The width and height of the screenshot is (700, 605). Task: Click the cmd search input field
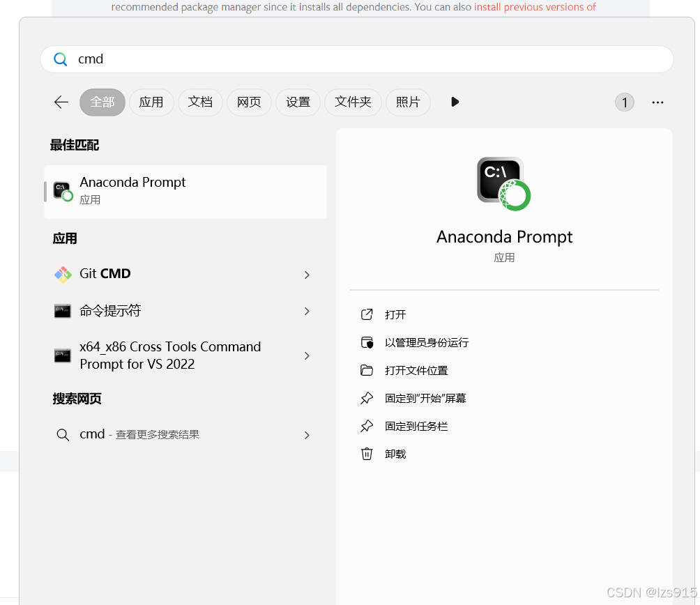tap(357, 59)
